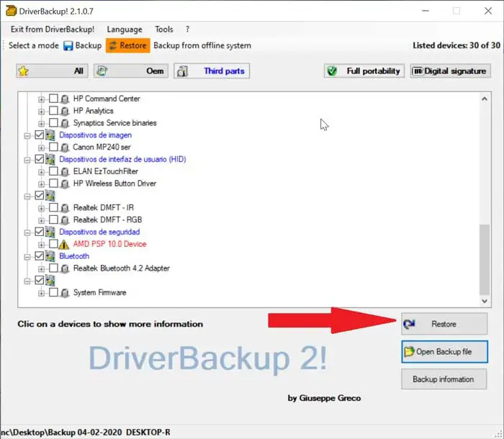Click Open Backup file button
504x439 pixels.
click(x=444, y=352)
